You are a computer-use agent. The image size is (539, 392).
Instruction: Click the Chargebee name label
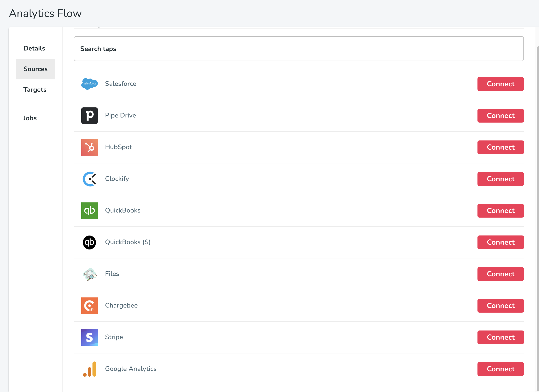point(121,305)
